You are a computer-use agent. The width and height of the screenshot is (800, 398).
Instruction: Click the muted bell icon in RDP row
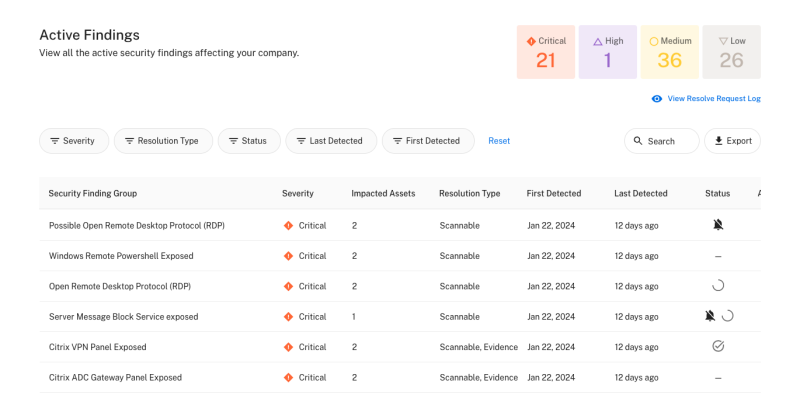tap(718, 225)
